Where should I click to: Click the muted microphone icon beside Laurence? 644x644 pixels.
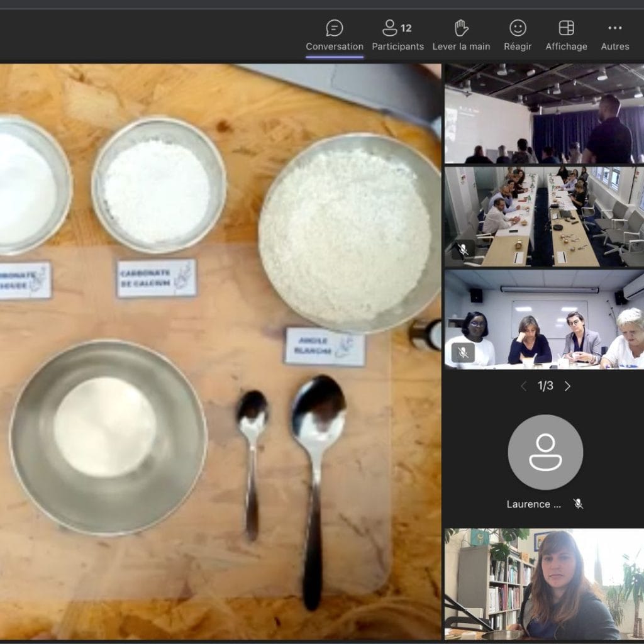[578, 504]
